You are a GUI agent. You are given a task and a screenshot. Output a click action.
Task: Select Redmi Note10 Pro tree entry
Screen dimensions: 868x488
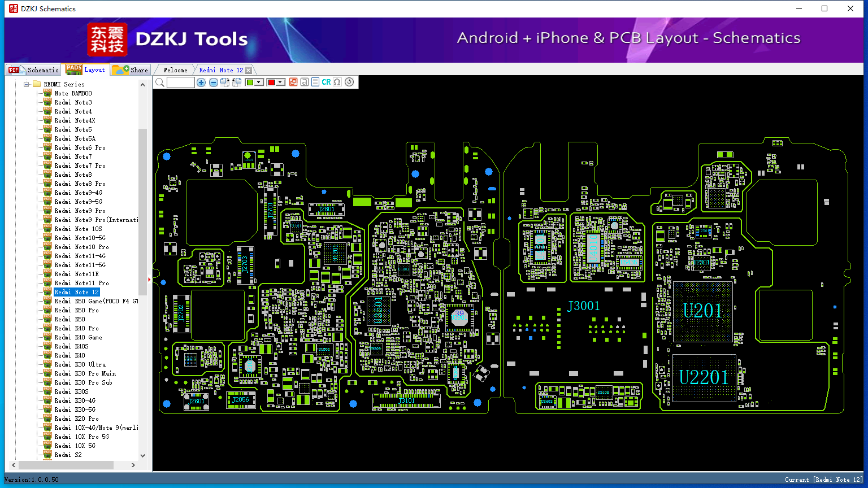point(81,247)
